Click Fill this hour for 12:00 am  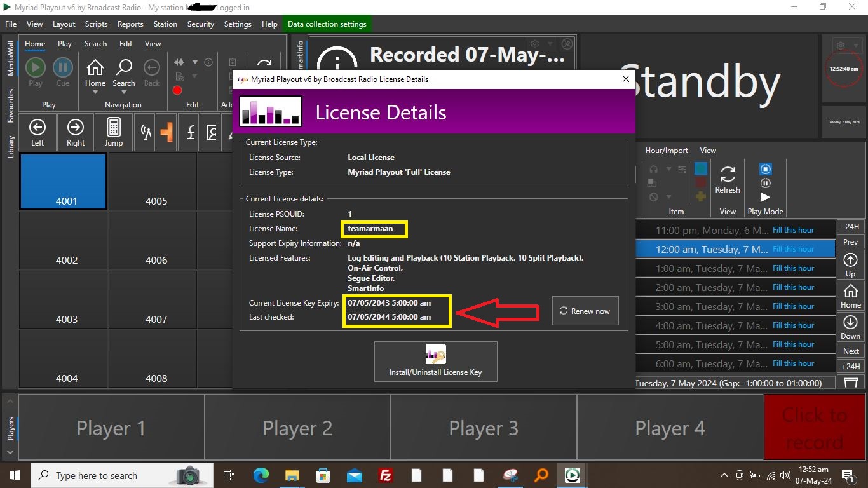pos(793,249)
